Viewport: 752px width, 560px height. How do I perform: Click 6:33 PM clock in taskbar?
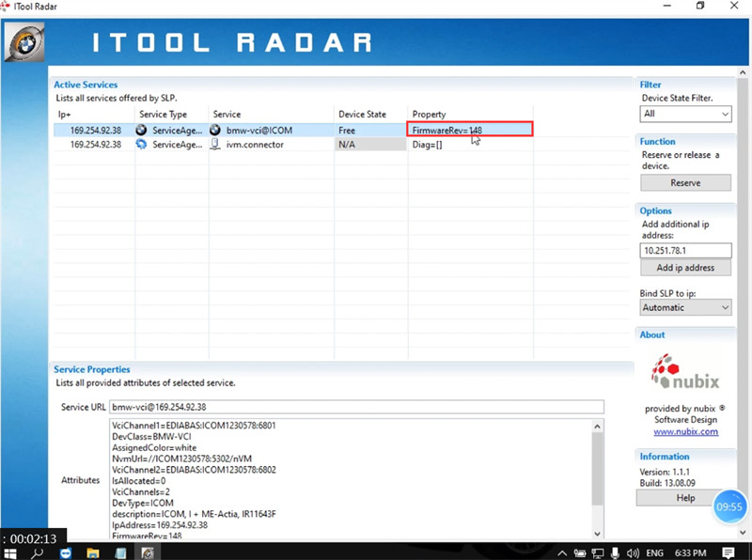pyautogui.click(x=691, y=553)
